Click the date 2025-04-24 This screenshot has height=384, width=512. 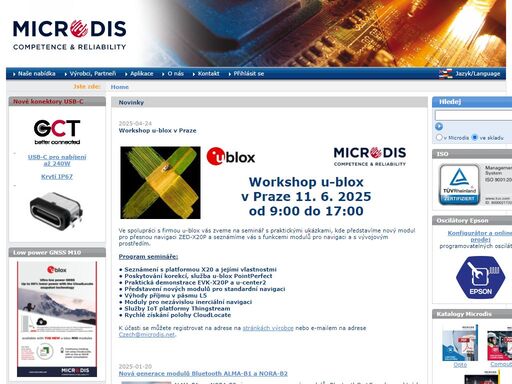click(135, 123)
